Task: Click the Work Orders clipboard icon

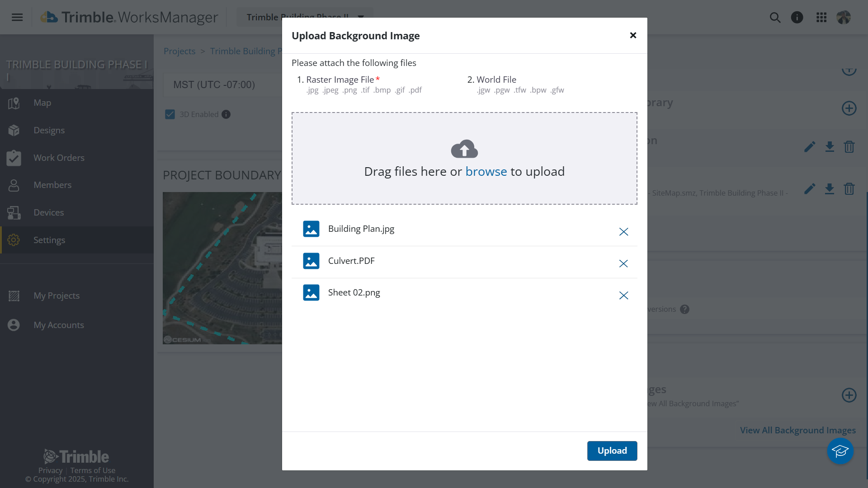Action: pos(14,158)
